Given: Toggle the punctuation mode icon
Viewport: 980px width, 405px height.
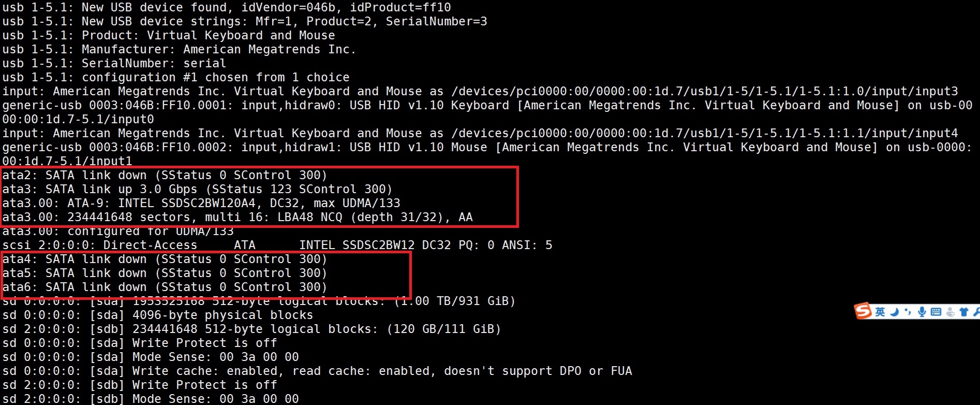Looking at the screenshot, I should click(x=908, y=311).
